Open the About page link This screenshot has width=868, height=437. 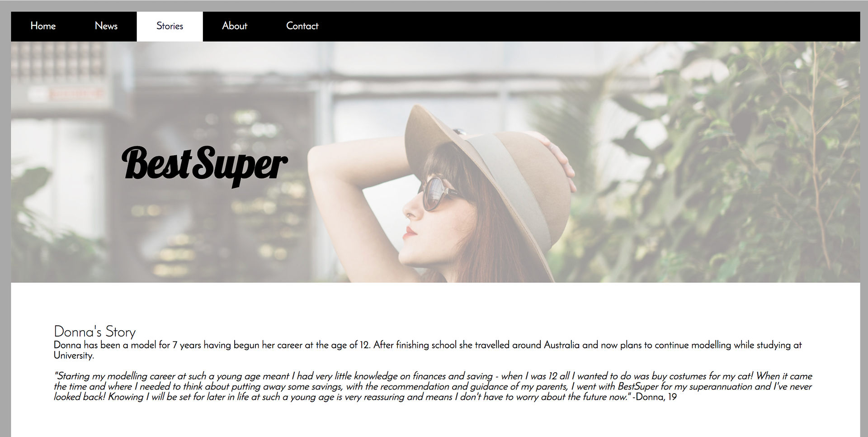(235, 26)
